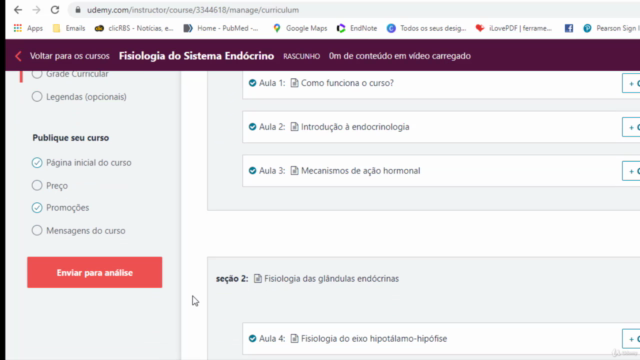640x360 pixels.
Task: Click check icon of Aula 1
Action: (252, 83)
